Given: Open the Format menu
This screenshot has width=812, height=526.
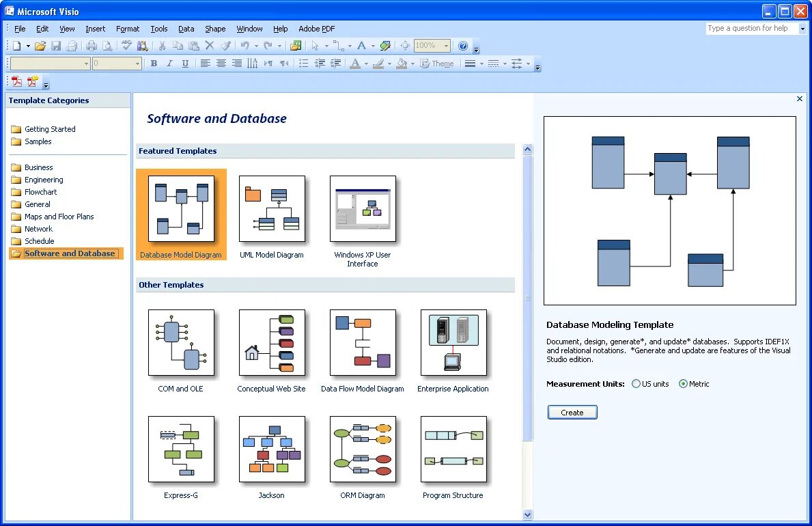Looking at the screenshot, I should click(128, 29).
